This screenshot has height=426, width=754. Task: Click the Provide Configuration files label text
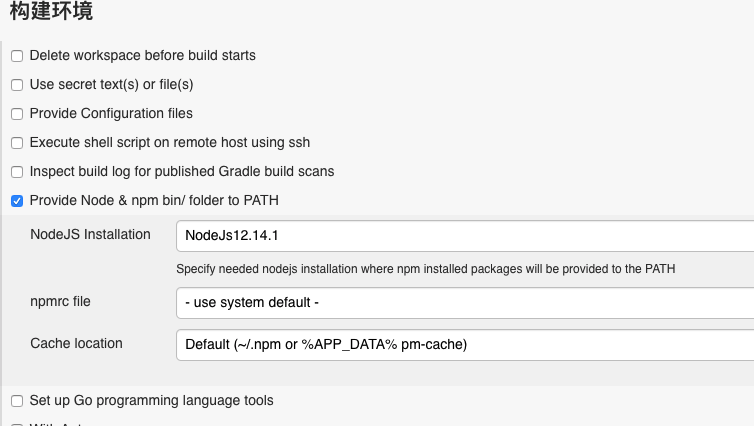(111, 114)
